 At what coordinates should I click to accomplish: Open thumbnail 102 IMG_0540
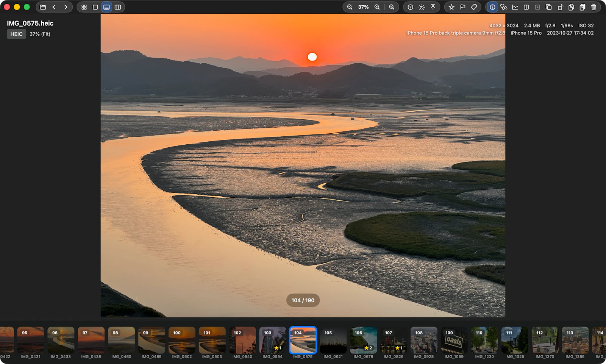pos(242,341)
